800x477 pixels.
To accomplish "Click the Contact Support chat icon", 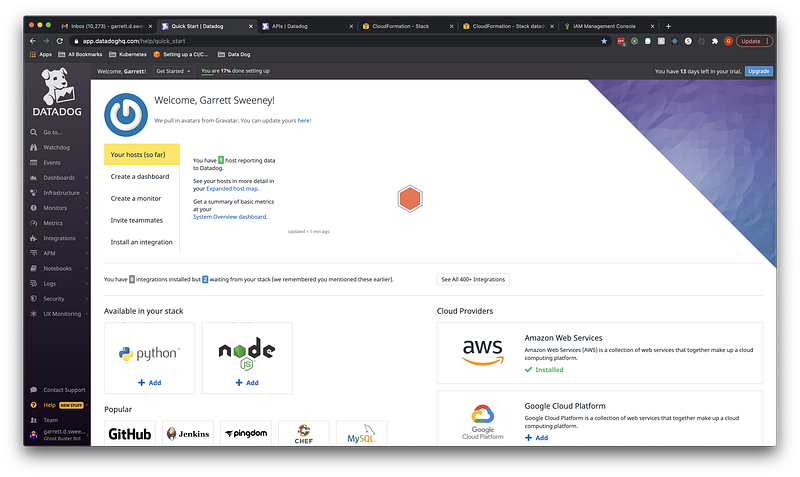I will click(34, 390).
